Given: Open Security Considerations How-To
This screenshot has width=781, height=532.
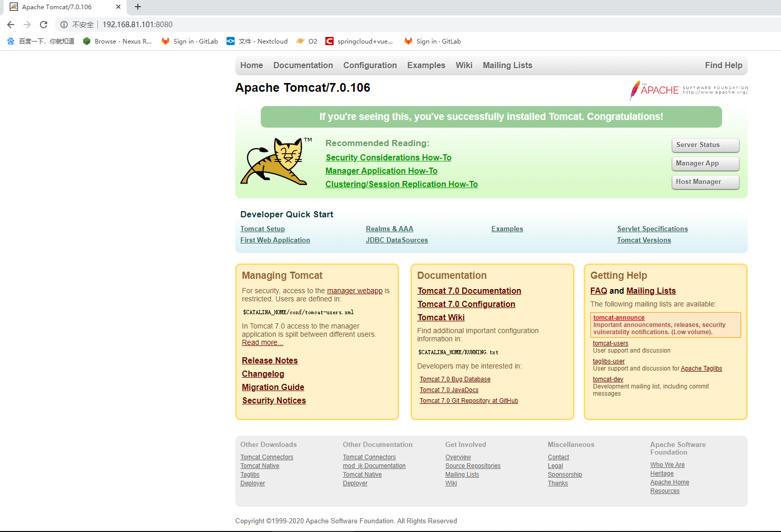Looking at the screenshot, I should click(388, 157).
